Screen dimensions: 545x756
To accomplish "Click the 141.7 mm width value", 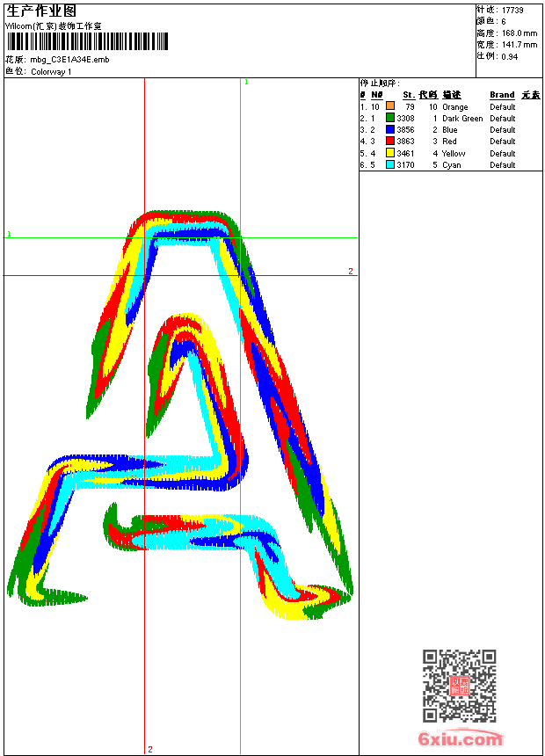I will coord(519,44).
